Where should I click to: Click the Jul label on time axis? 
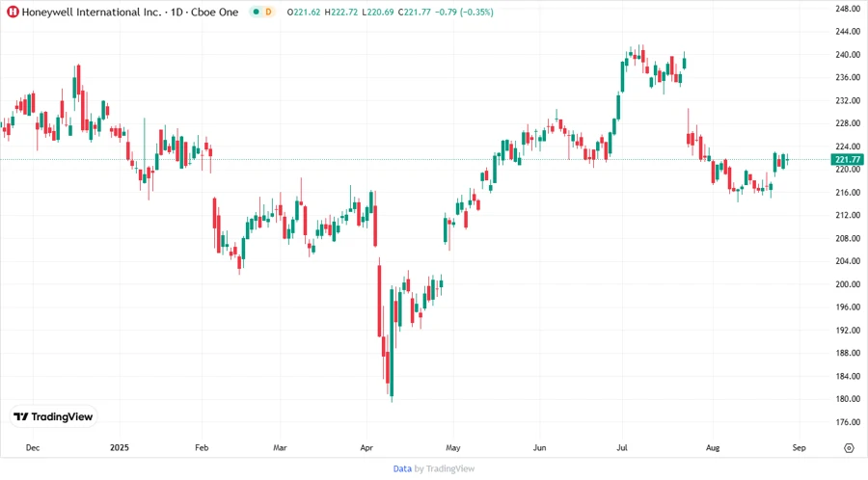(622, 448)
